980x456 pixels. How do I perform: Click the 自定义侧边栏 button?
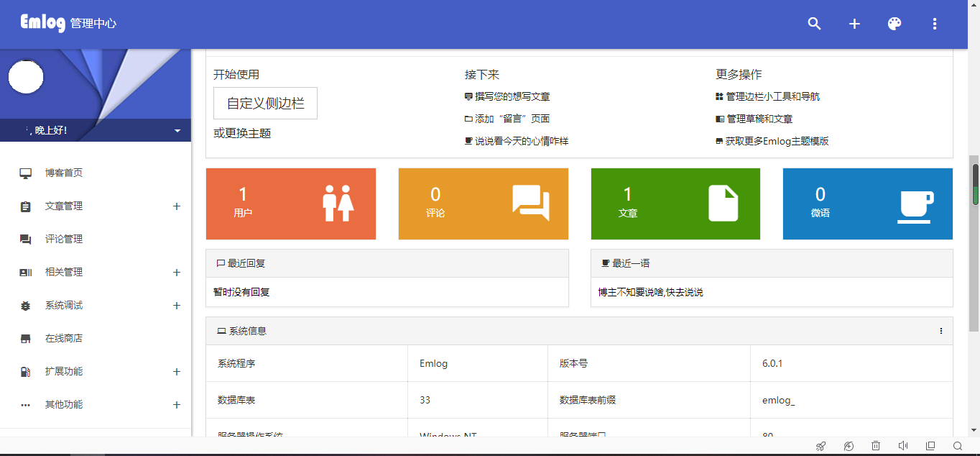click(x=264, y=103)
